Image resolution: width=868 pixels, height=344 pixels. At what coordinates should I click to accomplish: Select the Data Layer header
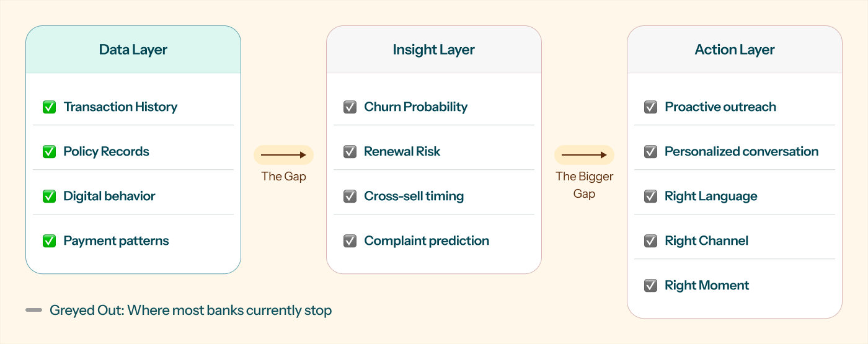point(133,50)
